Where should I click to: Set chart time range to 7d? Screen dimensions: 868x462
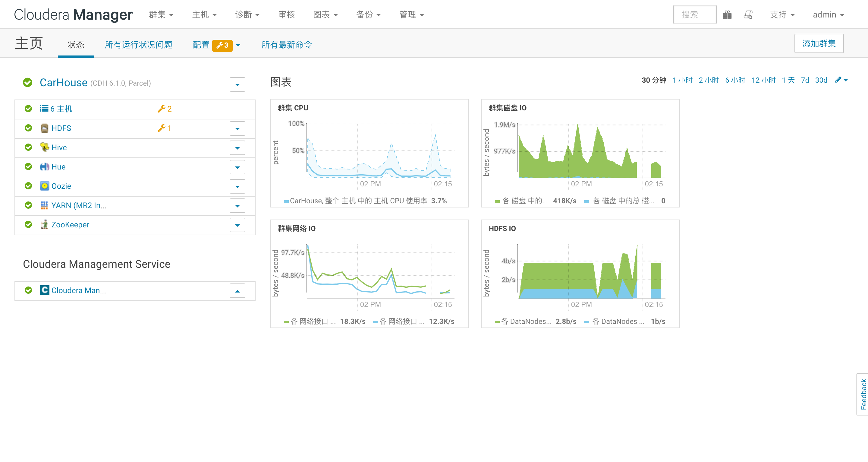[805, 80]
